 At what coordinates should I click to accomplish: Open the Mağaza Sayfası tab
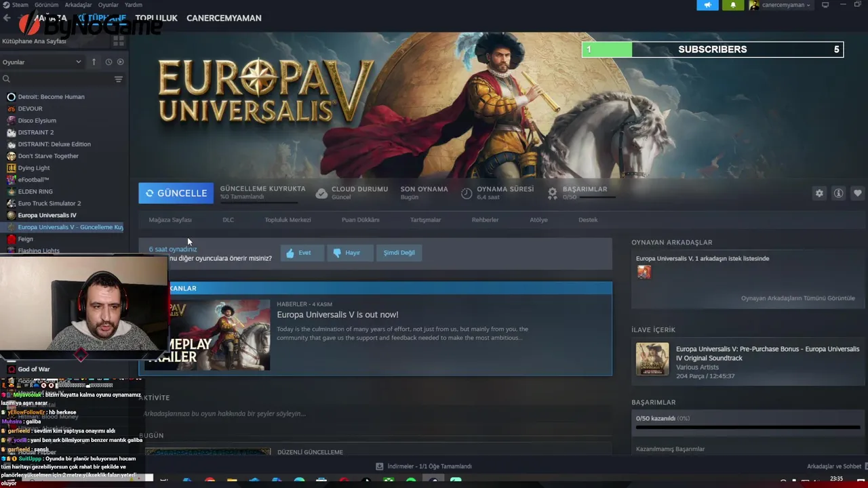point(170,220)
